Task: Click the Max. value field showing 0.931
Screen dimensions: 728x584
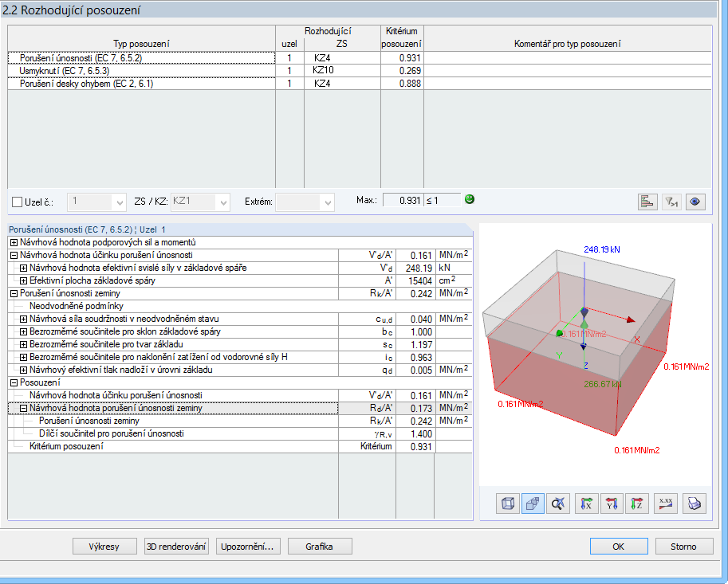Action: click(x=403, y=201)
